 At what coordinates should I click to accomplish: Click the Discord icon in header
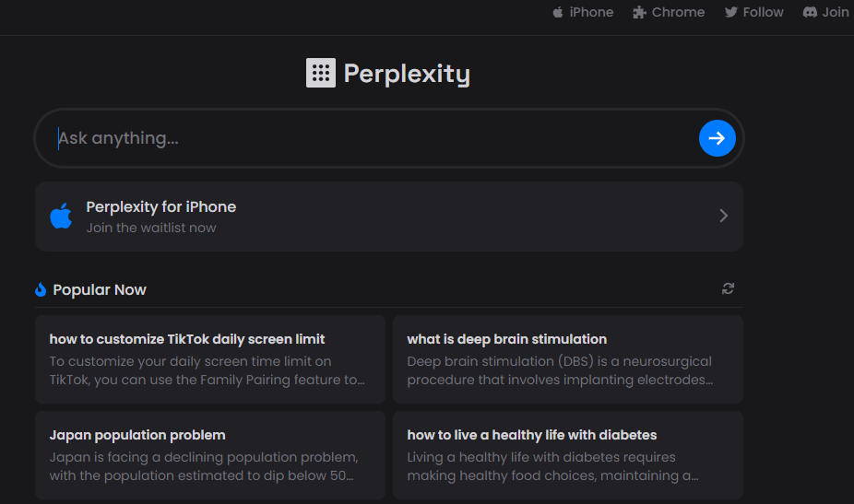point(810,12)
